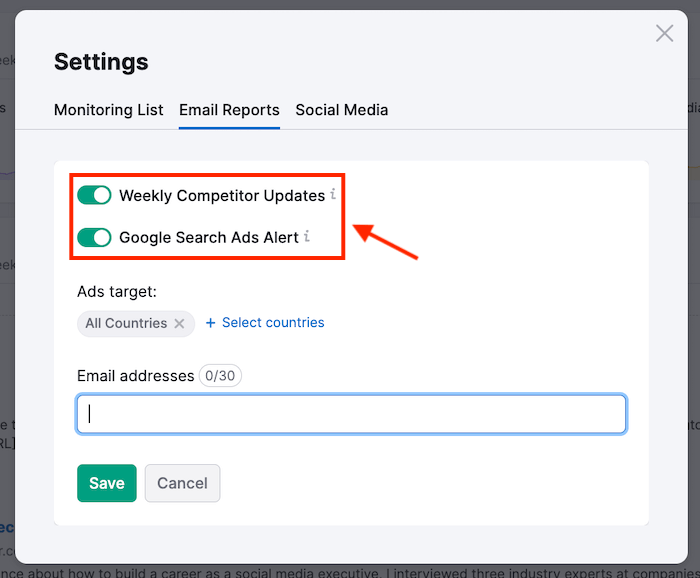Disable the Weekly Competitor Updates toggle
700x578 pixels.
click(x=94, y=195)
